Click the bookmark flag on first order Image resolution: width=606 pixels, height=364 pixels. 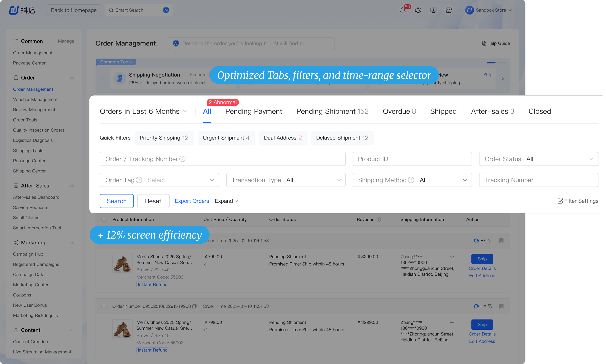click(x=501, y=241)
